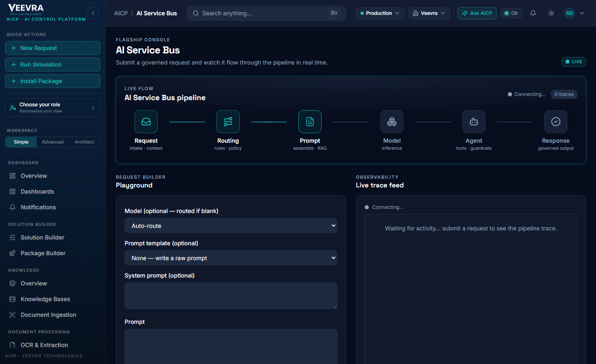Image resolution: width=596 pixels, height=364 pixels.
Task: Click the Routing pipeline stage icon
Action: (x=228, y=122)
